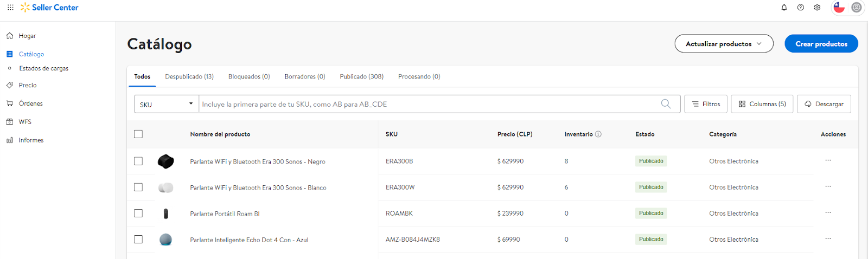Switch to the Borradores (0) tab
The width and height of the screenshot is (868, 259).
pos(305,76)
